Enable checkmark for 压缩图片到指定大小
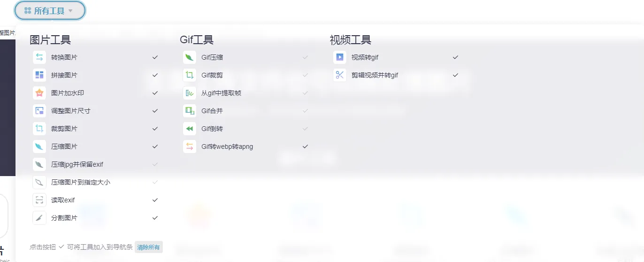This screenshot has height=262, width=644. pyautogui.click(x=155, y=182)
